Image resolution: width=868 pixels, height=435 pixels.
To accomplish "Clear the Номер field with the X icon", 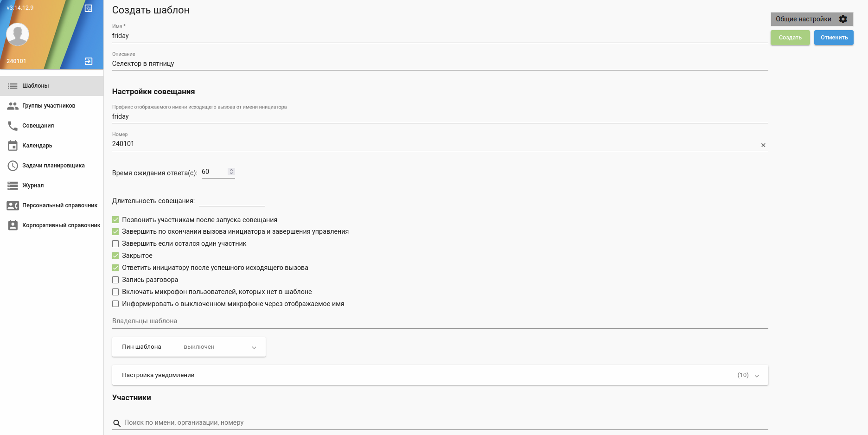I will (x=763, y=145).
